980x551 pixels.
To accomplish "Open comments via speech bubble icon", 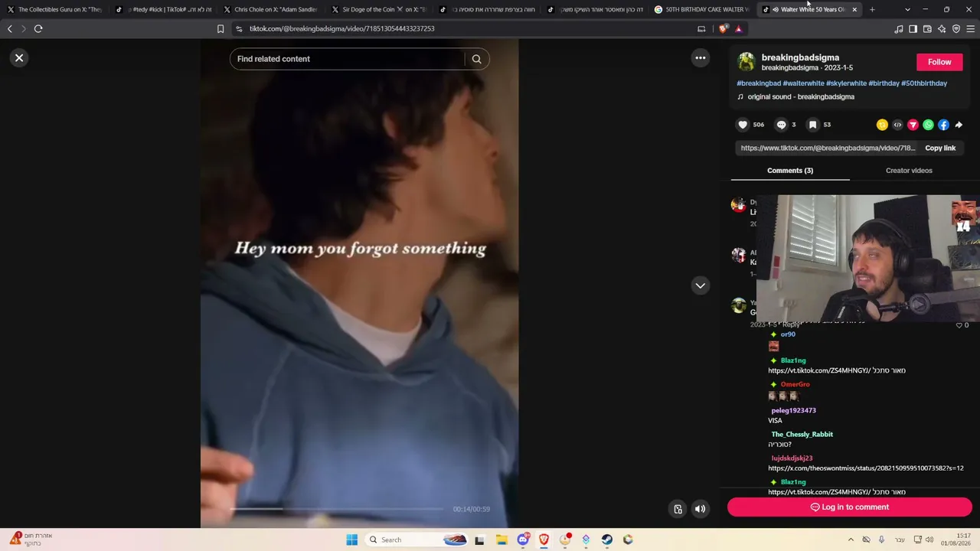I will [781, 125].
